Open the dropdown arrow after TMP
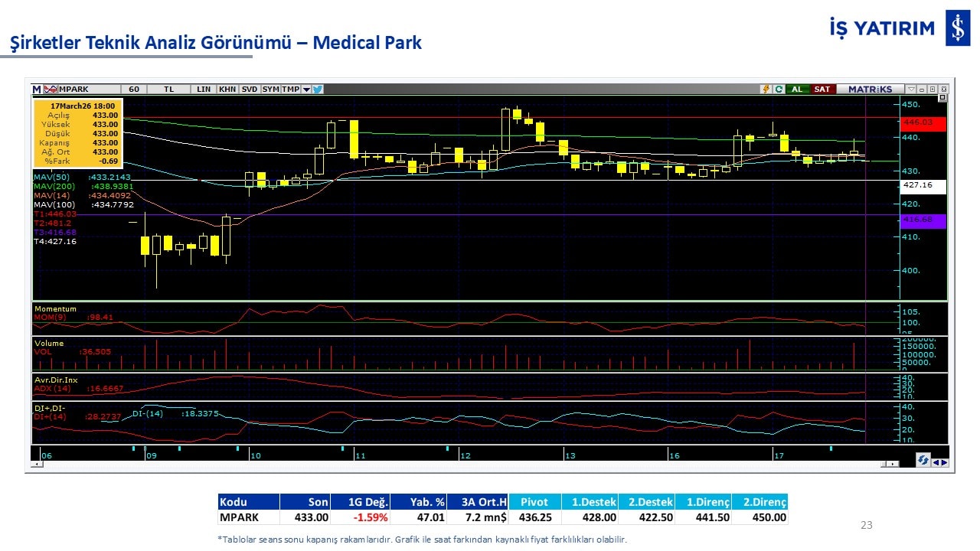The width and height of the screenshot is (980, 551). [306, 90]
